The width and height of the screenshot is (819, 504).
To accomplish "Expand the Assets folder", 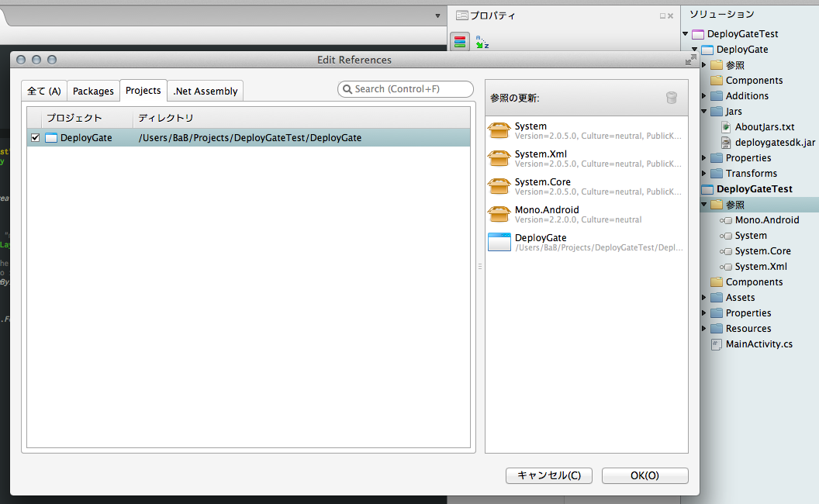I will tap(704, 298).
